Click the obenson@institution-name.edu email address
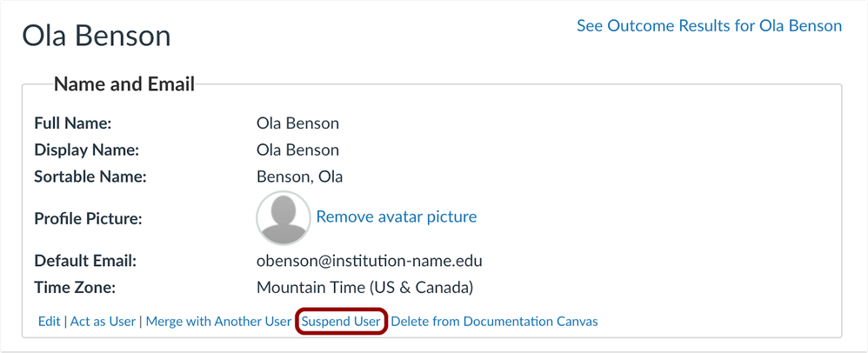 click(369, 261)
